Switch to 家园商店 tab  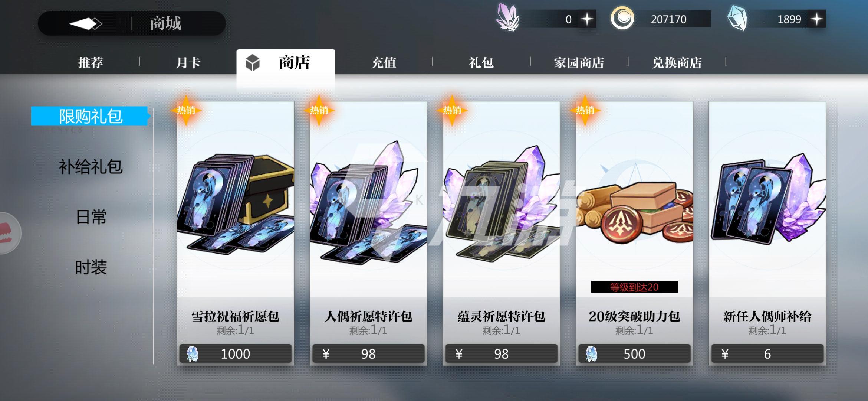point(579,62)
